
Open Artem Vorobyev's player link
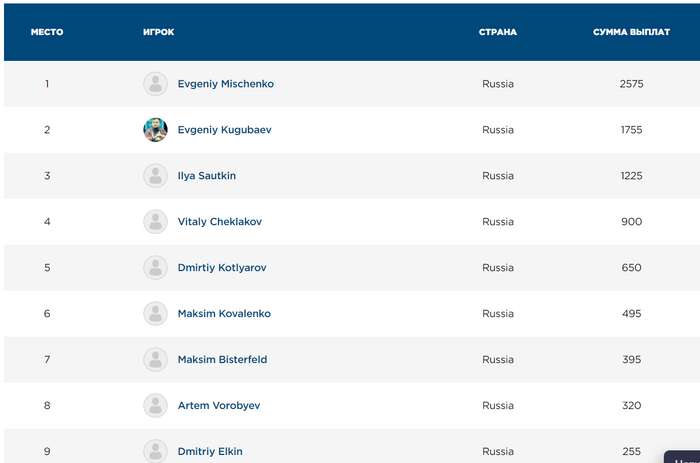(x=217, y=406)
